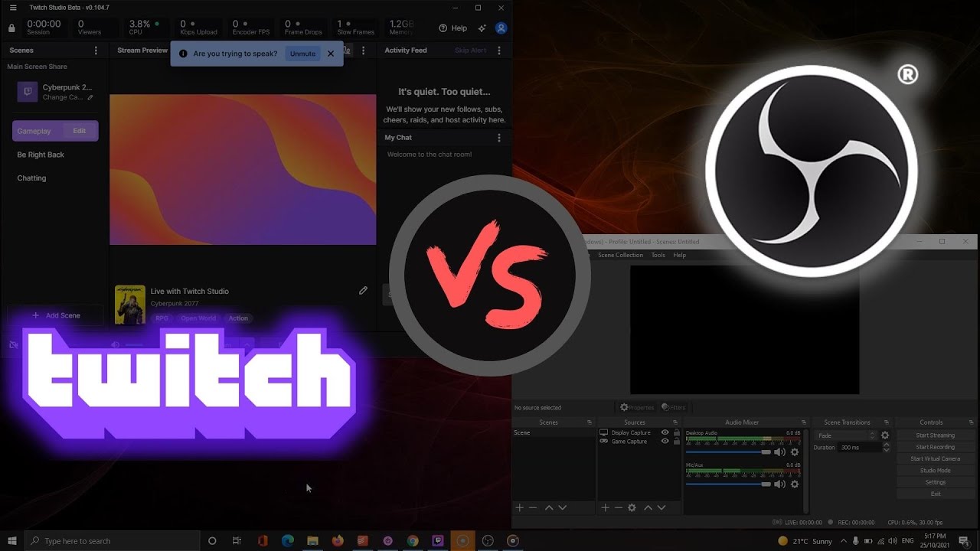Move scene down in OBS Scenes
The width and height of the screenshot is (980, 551).
(x=562, y=507)
